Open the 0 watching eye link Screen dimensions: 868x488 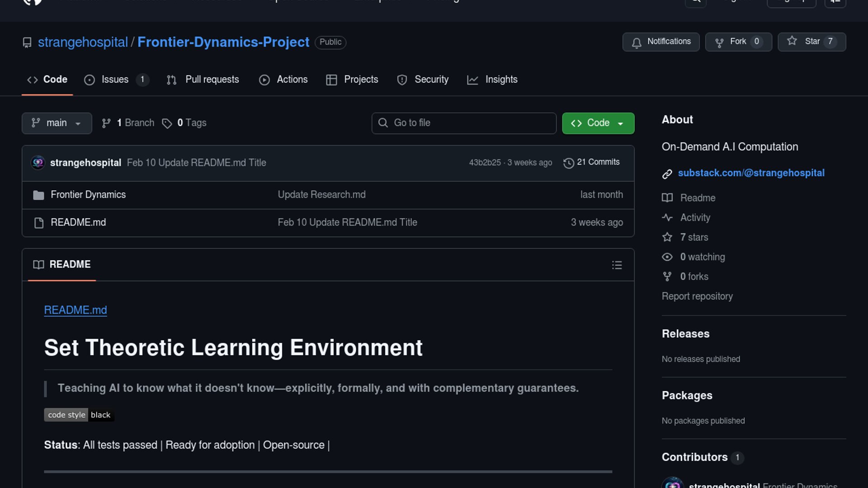(x=702, y=257)
